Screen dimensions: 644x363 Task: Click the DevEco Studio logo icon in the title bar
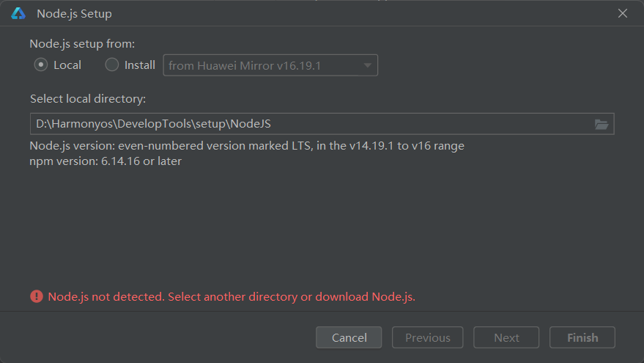tap(18, 13)
